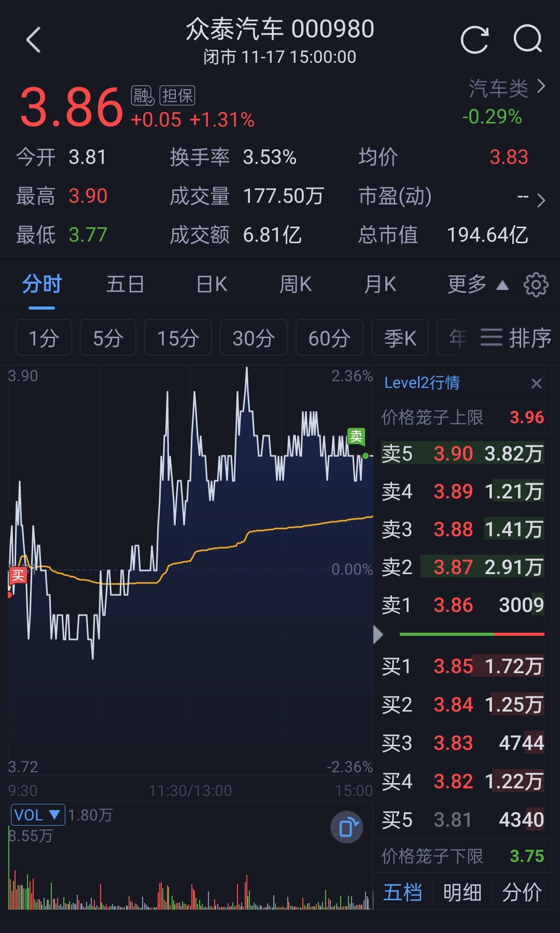Switch to the 分时 tab
The image size is (560, 933).
coord(42,285)
